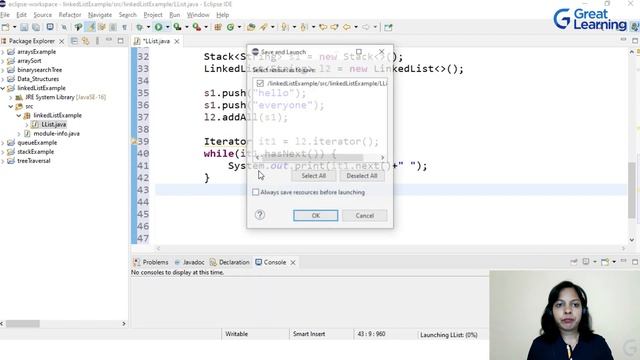The image size is (640, 360).
Task: Click the Deselect All button
Action: coord(362,176)
